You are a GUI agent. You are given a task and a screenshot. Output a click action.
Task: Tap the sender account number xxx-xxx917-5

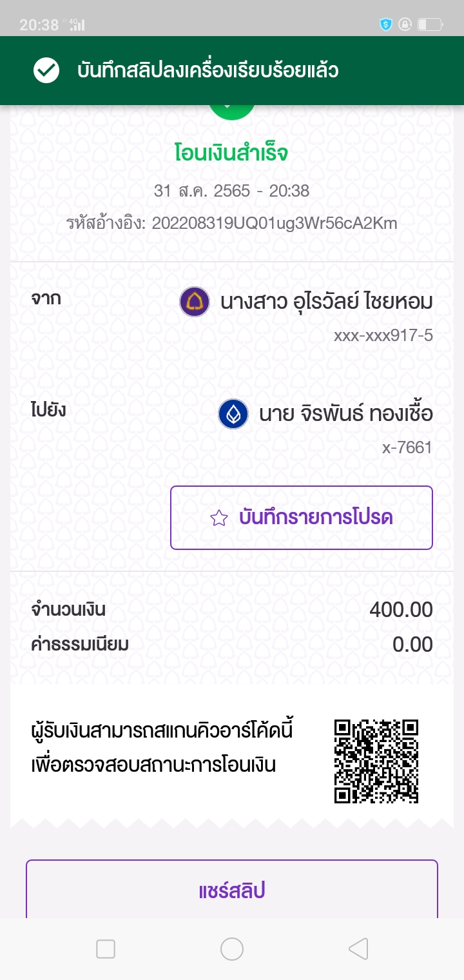[x=383, y=335]
